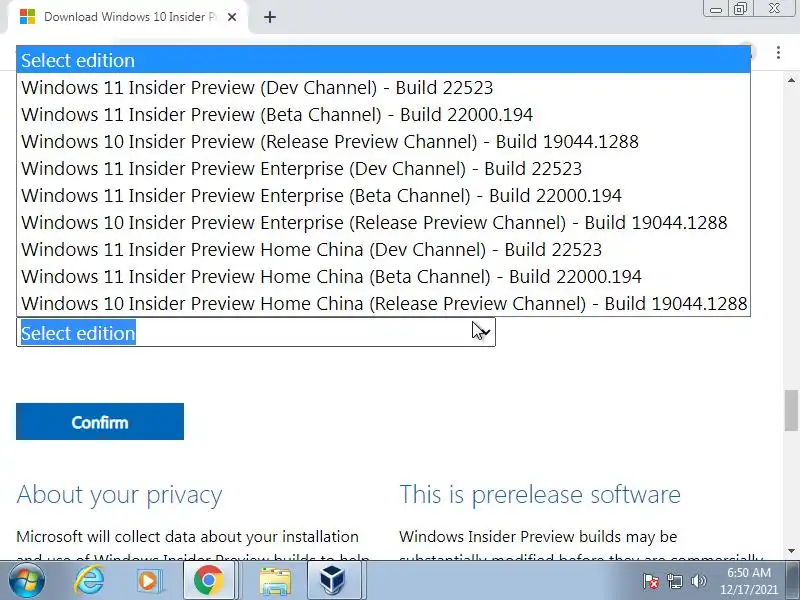Open a new browser tab
Viewport: 800px width, 600px height.
coord(270,17)
